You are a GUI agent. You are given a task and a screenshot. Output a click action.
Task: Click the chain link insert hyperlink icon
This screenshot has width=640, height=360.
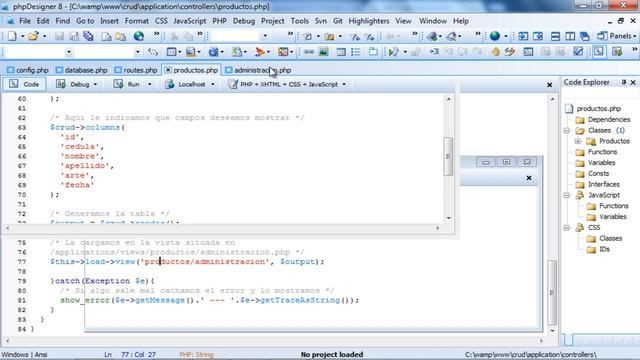pos(309,52)
